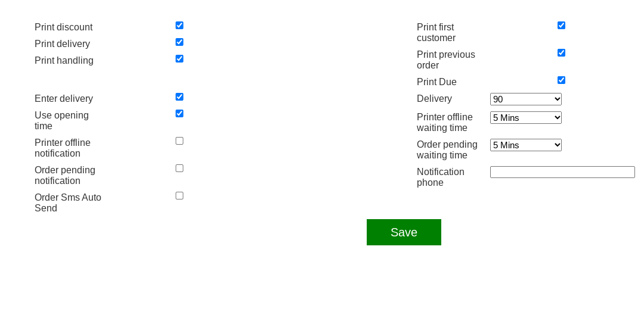This screenshot has width=644, height=315.
Task: Open Order pending waiting time dropdown
Action: tap(525, 145)
